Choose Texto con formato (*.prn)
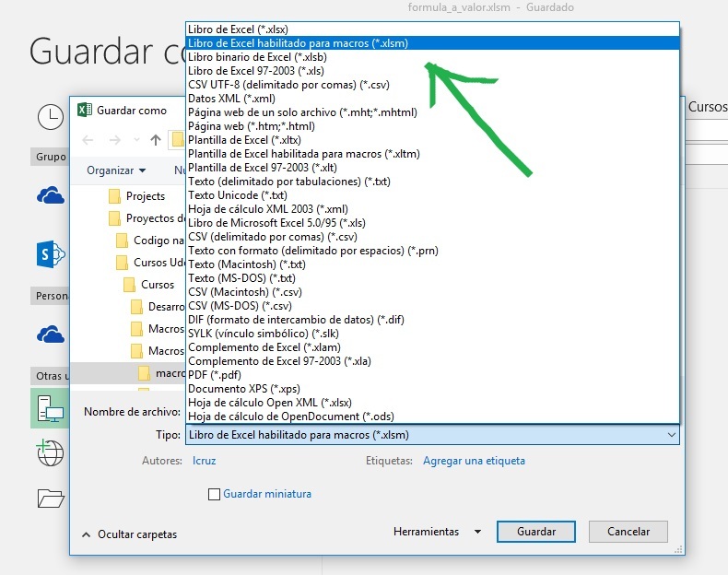Screen dimensions: 728x575 pos(432,251)
